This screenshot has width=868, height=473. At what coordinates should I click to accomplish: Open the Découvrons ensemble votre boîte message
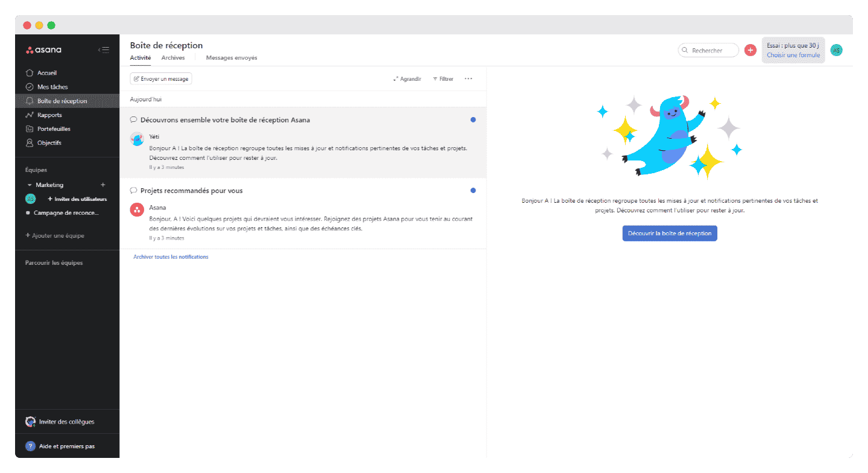tap(303, 142)
